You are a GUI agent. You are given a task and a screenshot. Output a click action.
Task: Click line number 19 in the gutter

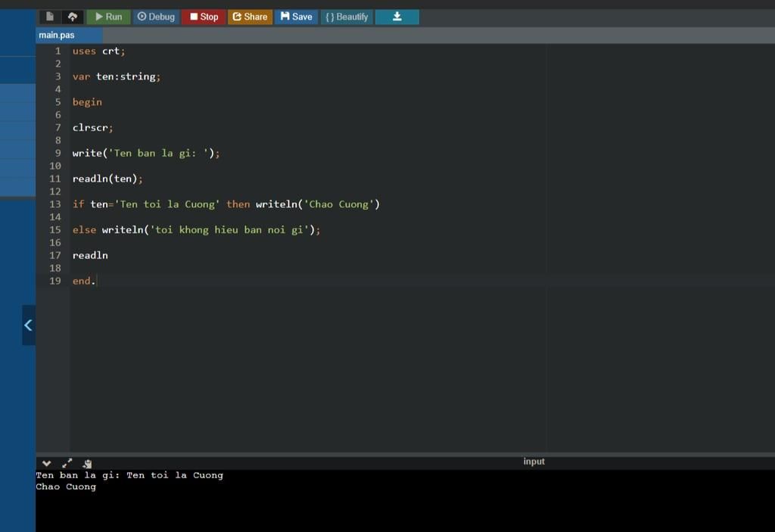[x=54, y=281]
